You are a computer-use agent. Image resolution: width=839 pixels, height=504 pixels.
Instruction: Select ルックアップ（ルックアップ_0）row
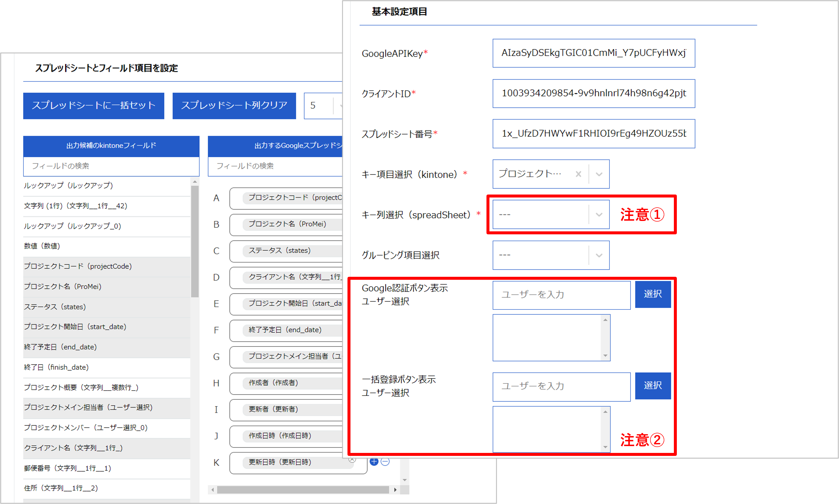pyautogui.click(x=107, y=226)
